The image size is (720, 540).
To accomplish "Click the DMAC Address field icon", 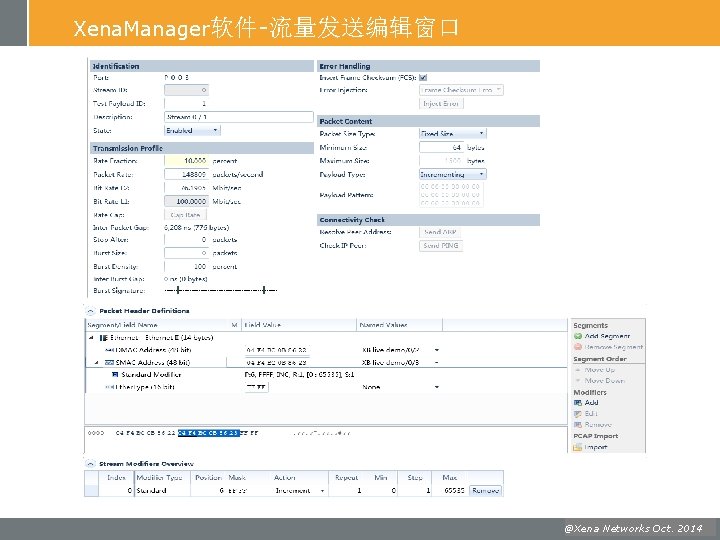I will point(109,350).
